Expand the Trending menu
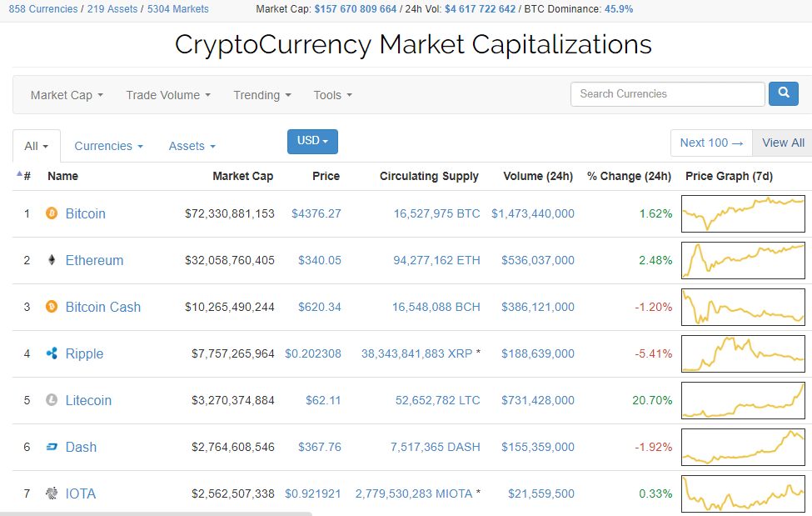This screenshot has width=812, height=516. (262, 95)
